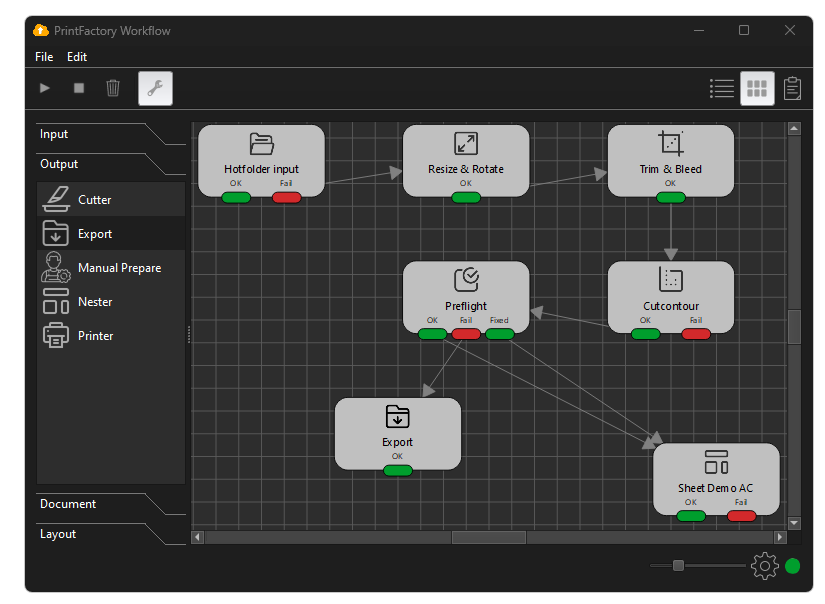Click the Export node OK connector

(x=398, y=470)
